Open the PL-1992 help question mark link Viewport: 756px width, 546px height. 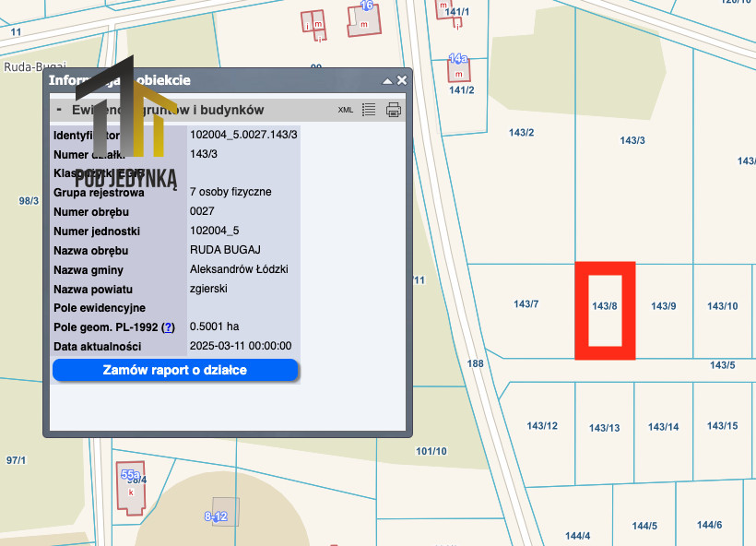(168, 327)
